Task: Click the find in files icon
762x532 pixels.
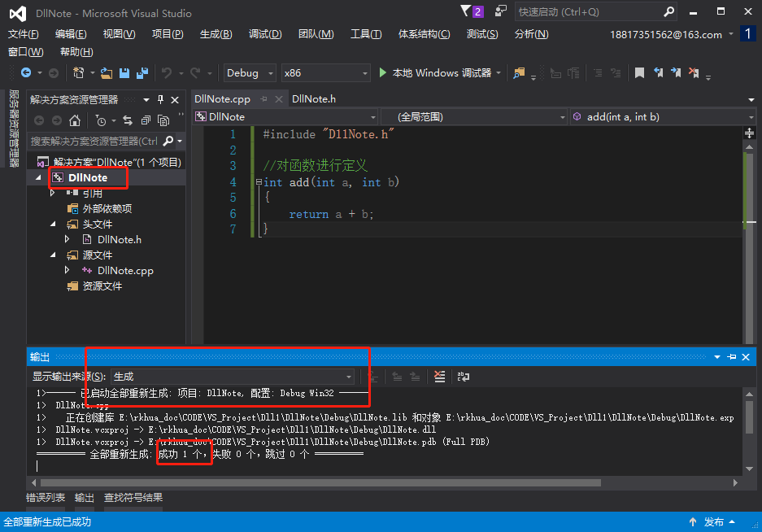Action: point(519,73)
